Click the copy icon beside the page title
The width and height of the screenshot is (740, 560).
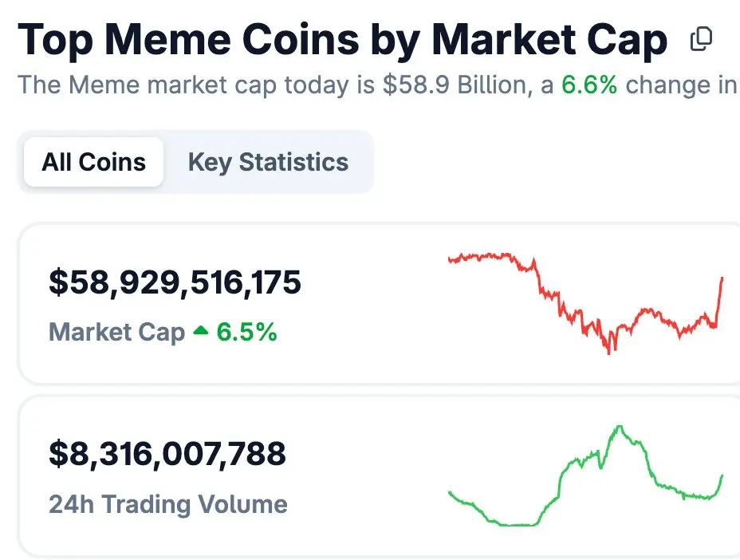701,39
